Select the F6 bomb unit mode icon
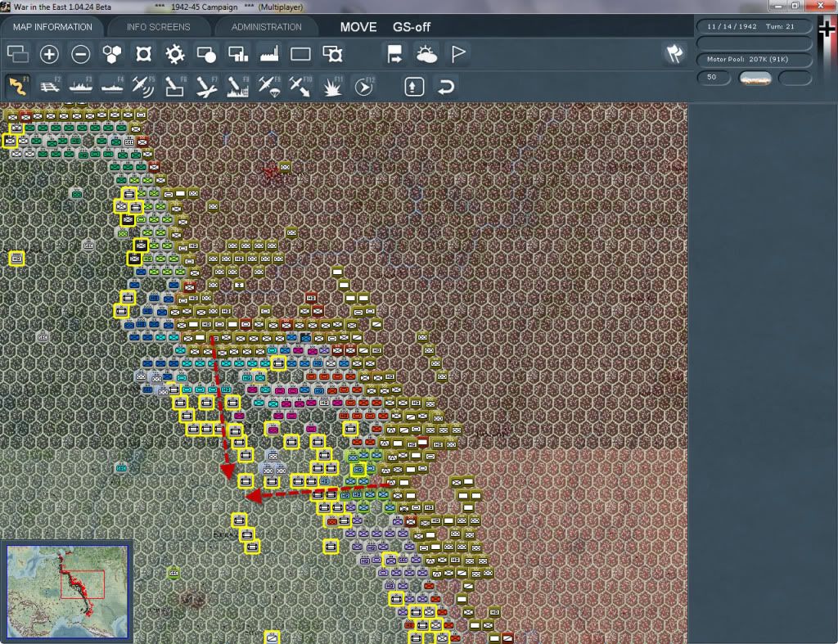 [175, 86]
